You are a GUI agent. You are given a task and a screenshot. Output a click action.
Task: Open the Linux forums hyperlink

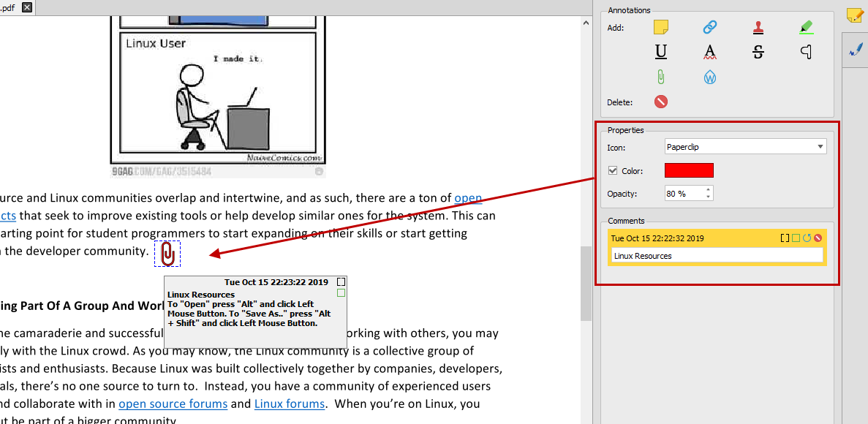(290, 403)
